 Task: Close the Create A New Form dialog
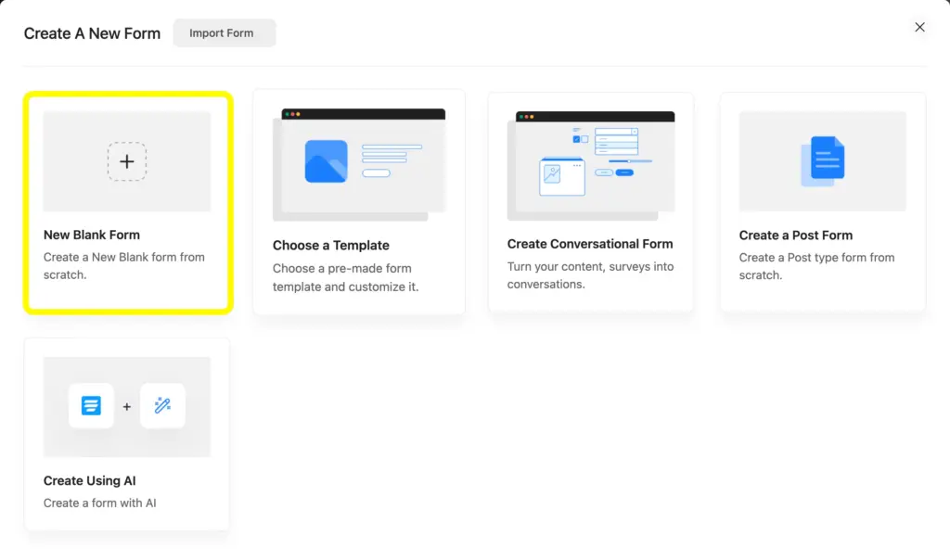click(x=919, y=27)
